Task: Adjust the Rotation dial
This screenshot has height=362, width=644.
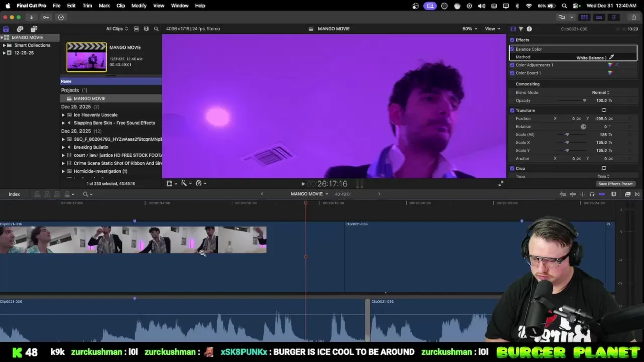Action: coord(583,127)
